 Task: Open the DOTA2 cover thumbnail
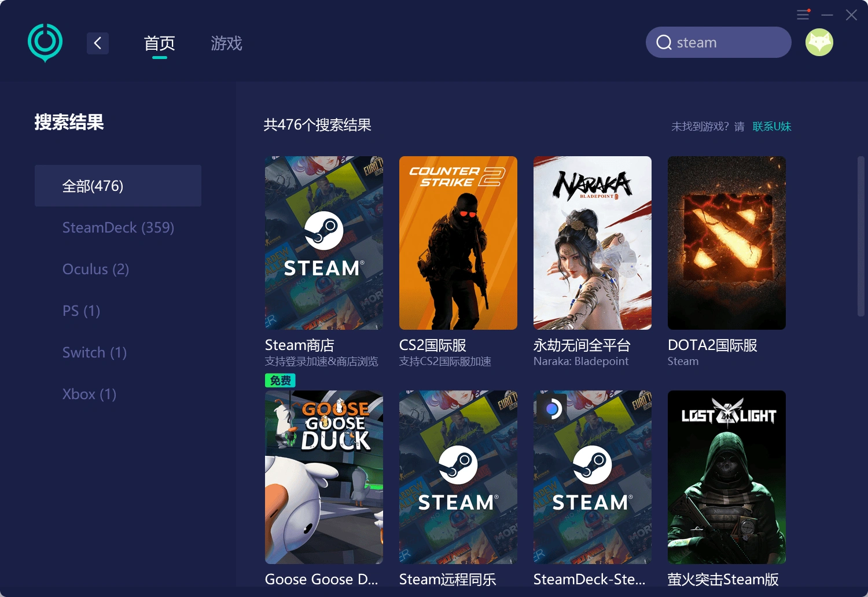pos(727,243)
